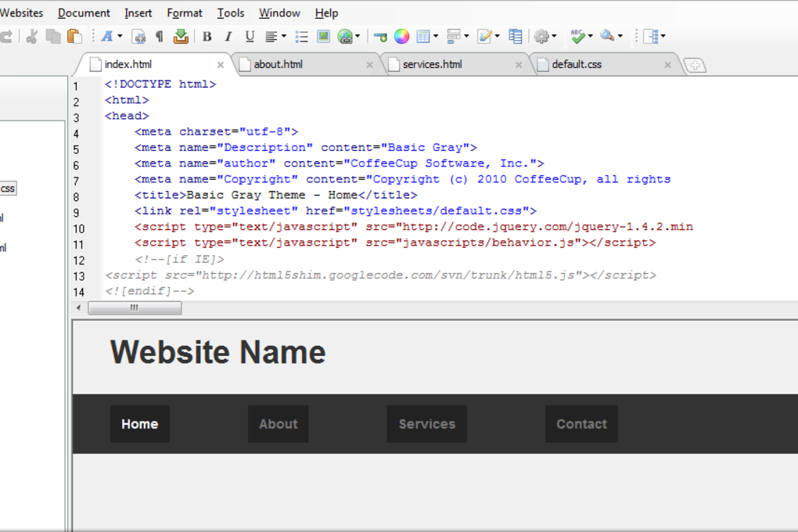Expand the magnifier search dropdown arrow
Image resolution: width=798 pixels, height=532 pixels.
pos(620,36)
